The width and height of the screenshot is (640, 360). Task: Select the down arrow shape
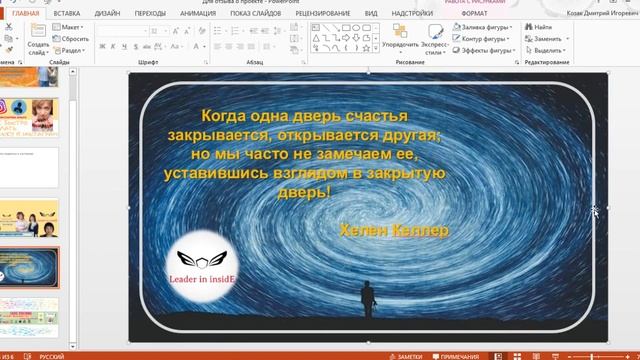tap(356, 38)
